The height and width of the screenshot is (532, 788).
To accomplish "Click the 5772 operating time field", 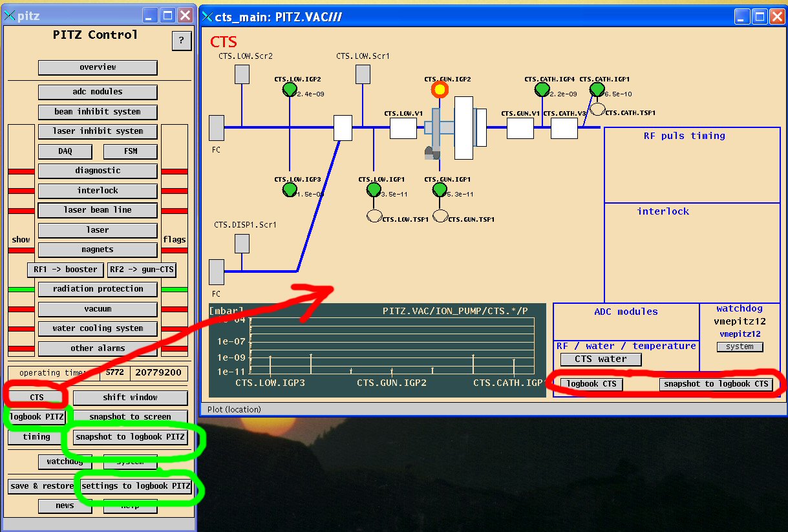I will point(115,373).
